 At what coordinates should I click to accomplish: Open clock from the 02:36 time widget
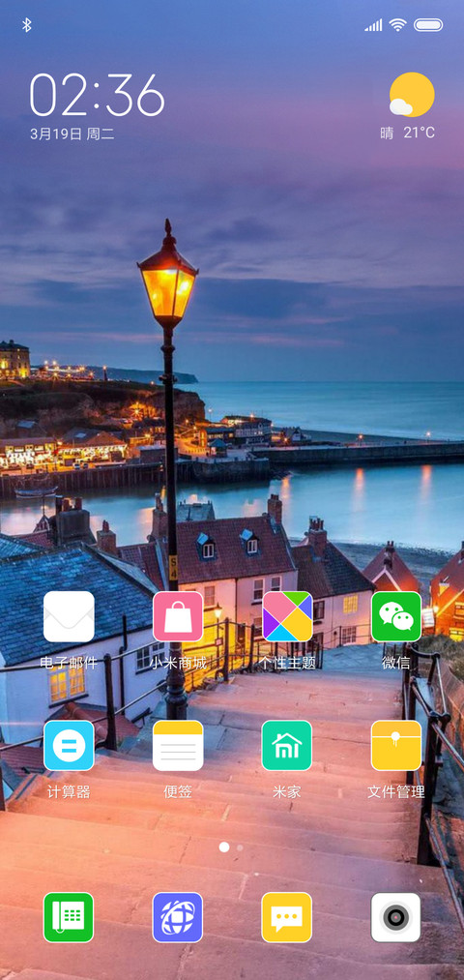point(98,95)
